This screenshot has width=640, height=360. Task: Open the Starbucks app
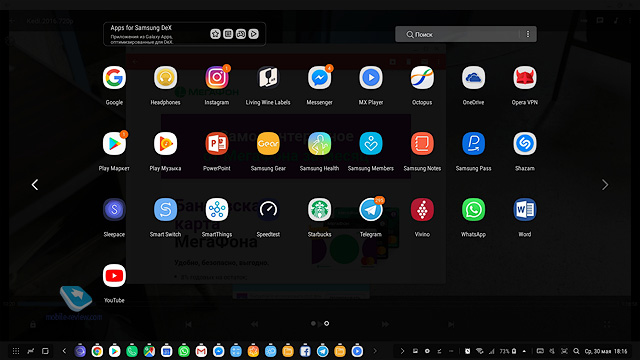(x=320, y=209)
